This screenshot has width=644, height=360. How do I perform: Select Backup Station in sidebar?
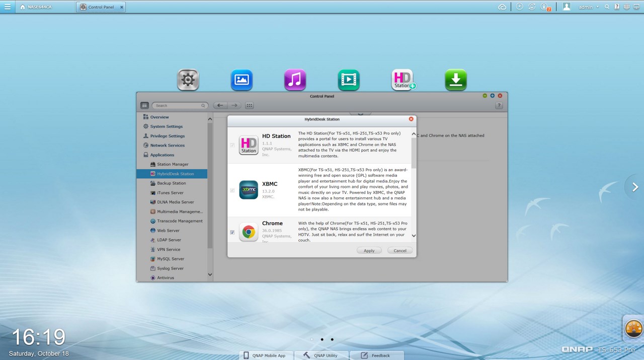click(x=172, y=183)
